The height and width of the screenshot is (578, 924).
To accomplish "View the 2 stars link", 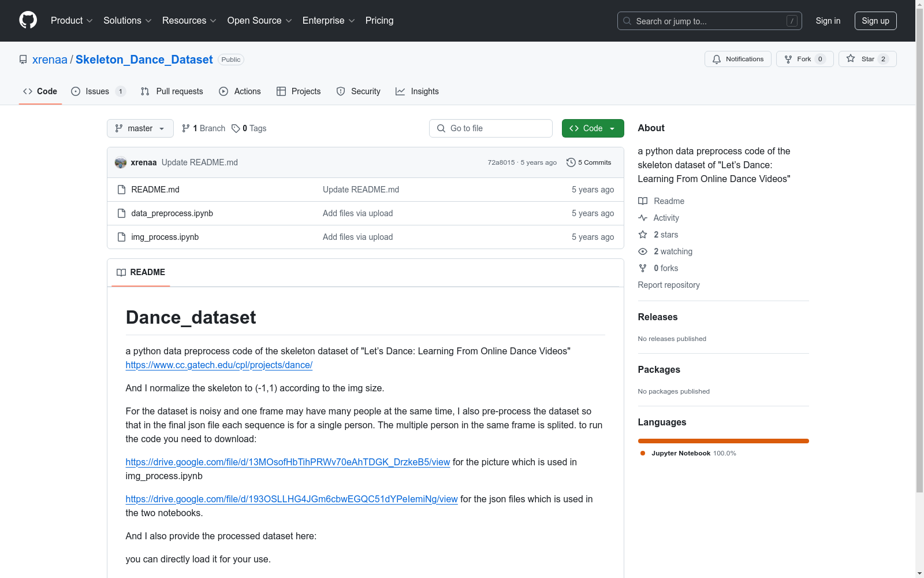I will click(658, 235).
